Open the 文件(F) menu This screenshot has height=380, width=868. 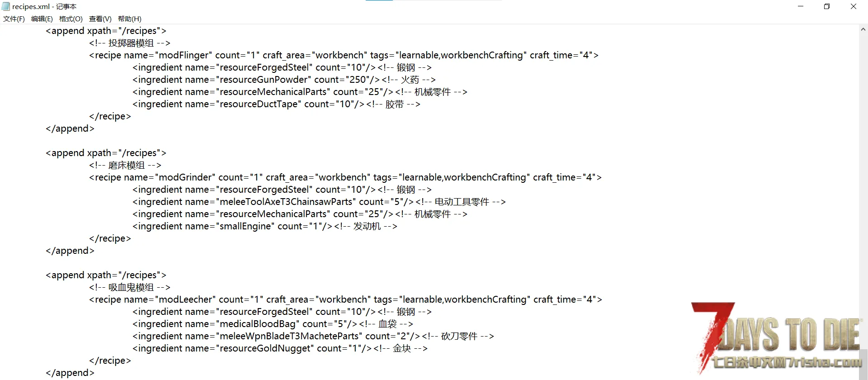14,19
